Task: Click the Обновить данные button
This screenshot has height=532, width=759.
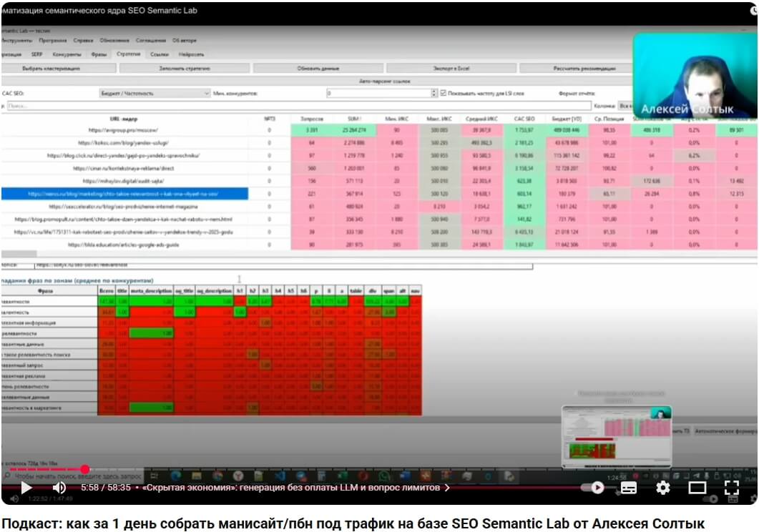Action: (318, 69)
